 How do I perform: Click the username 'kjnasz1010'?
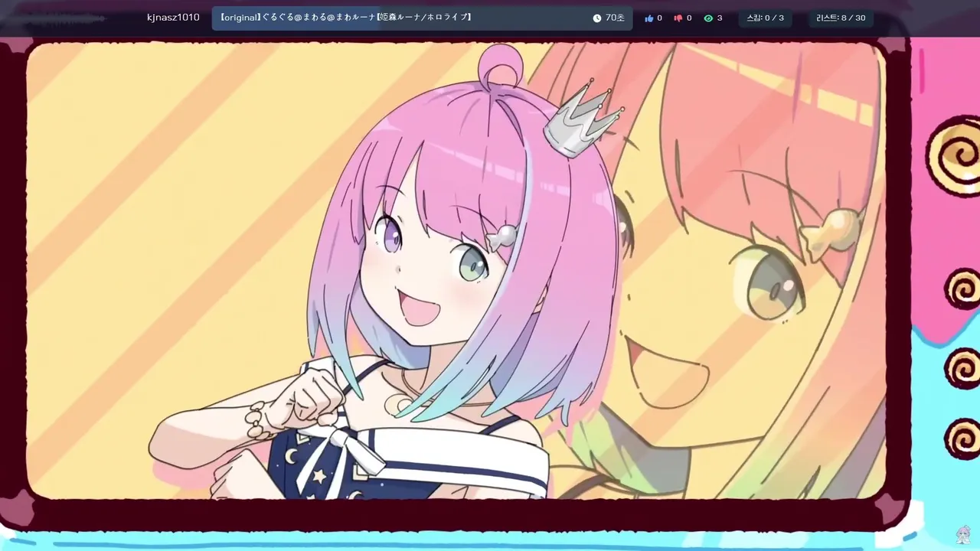[173, 17]
